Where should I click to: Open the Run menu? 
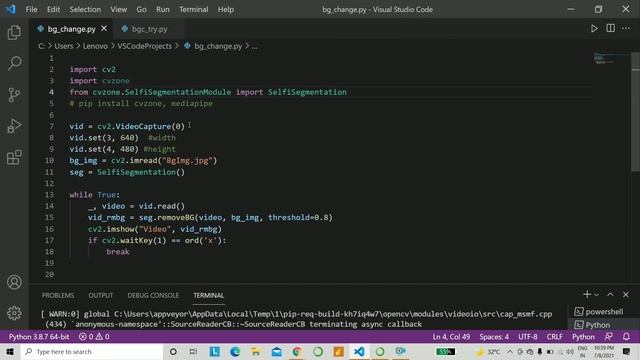[162, 9]
